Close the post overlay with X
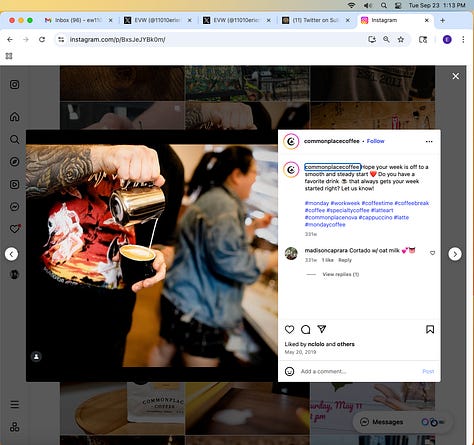The width and height of the screenshot is (474, 445). point(456,76)
